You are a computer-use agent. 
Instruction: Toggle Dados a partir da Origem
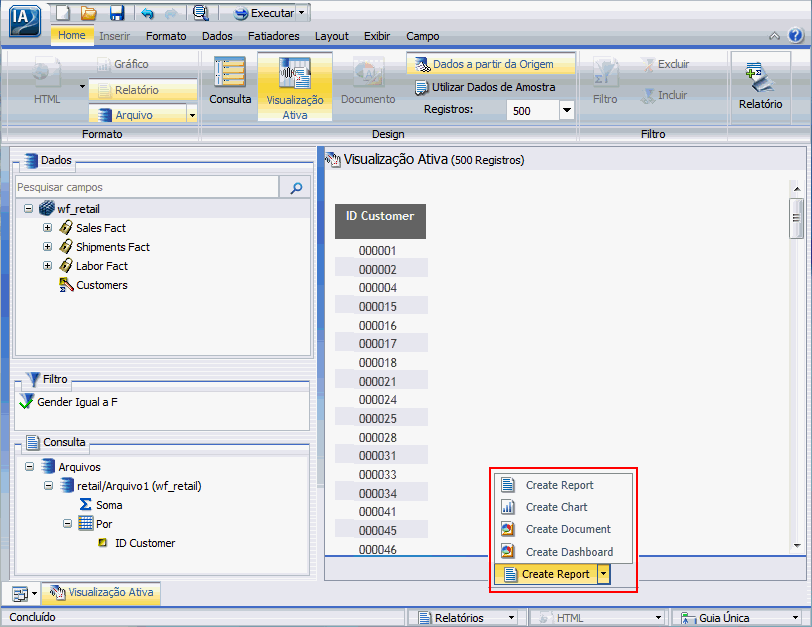491,64
